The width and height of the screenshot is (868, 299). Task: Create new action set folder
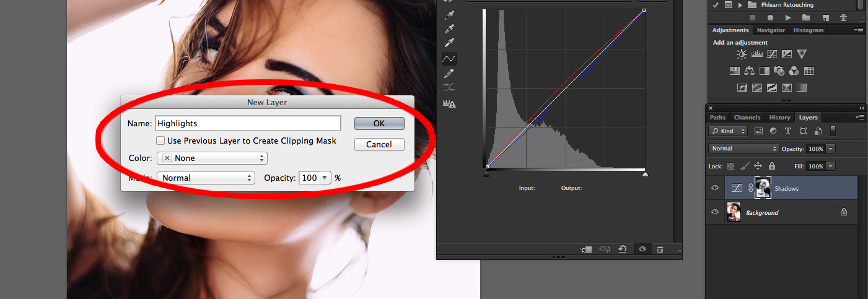tap(806, 18)
